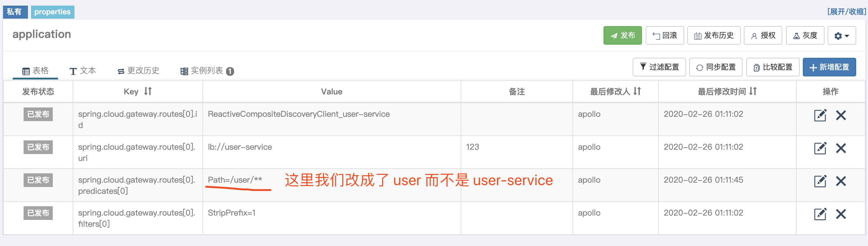Sort by 最后修改人 column
The width and height of the screenshot is (868, 246).
(x=615, y=91)
